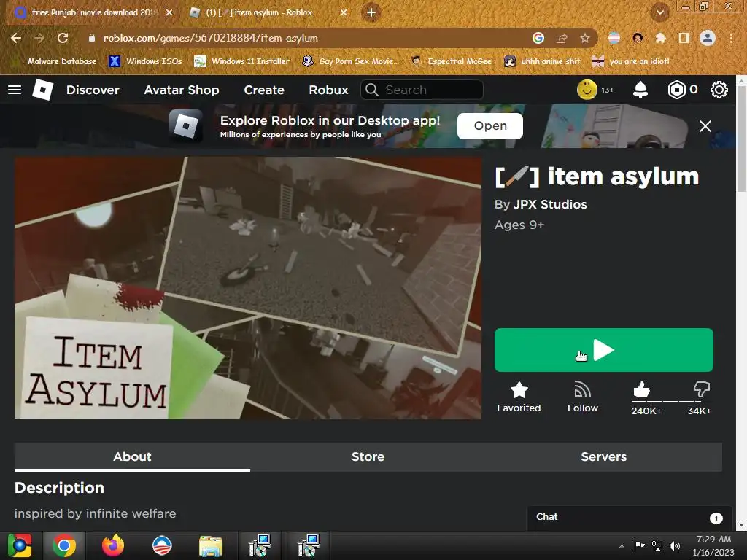747x560 pixels.
Task: Show hidden tray icons arrow
Action: point(622,546)
